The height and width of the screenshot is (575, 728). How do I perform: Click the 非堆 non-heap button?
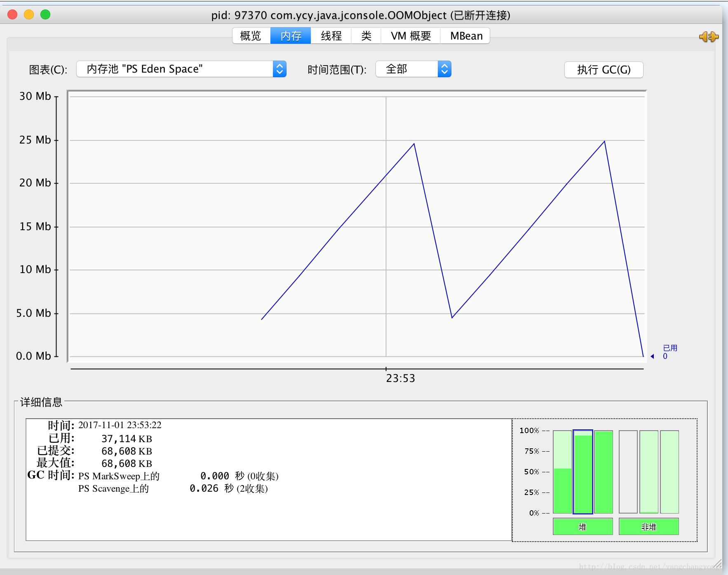click(648, 527)
